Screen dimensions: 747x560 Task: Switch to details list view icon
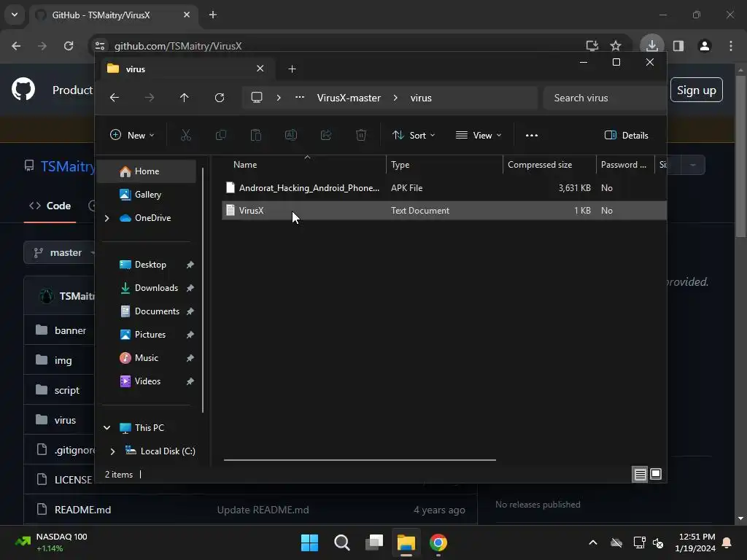click(x=640, y=474)
